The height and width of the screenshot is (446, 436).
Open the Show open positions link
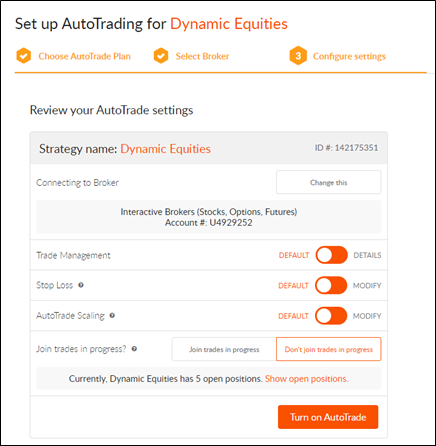[x=307, y=379]
